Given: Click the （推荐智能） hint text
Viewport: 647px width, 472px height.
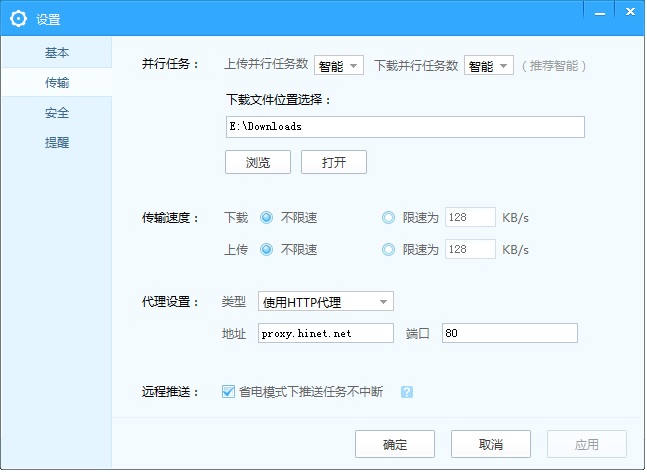Looking at the screenshot, I should tap(554, 66).
